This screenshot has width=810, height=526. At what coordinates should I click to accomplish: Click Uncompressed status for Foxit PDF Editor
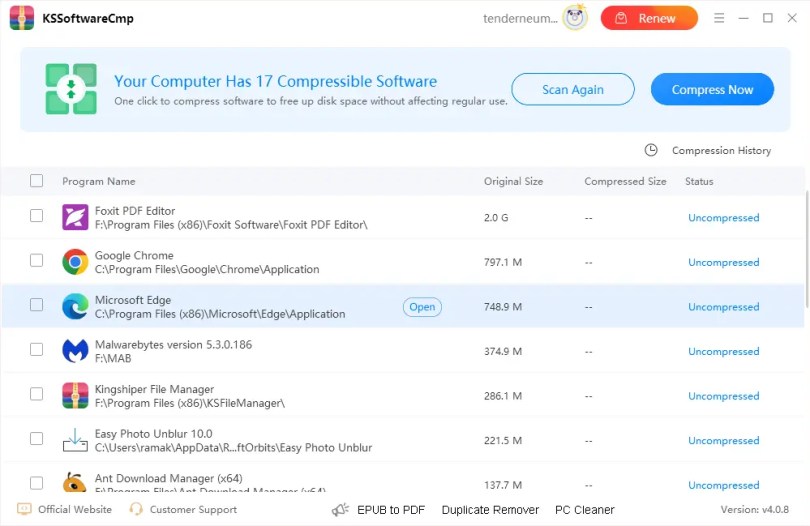point(723,218)
